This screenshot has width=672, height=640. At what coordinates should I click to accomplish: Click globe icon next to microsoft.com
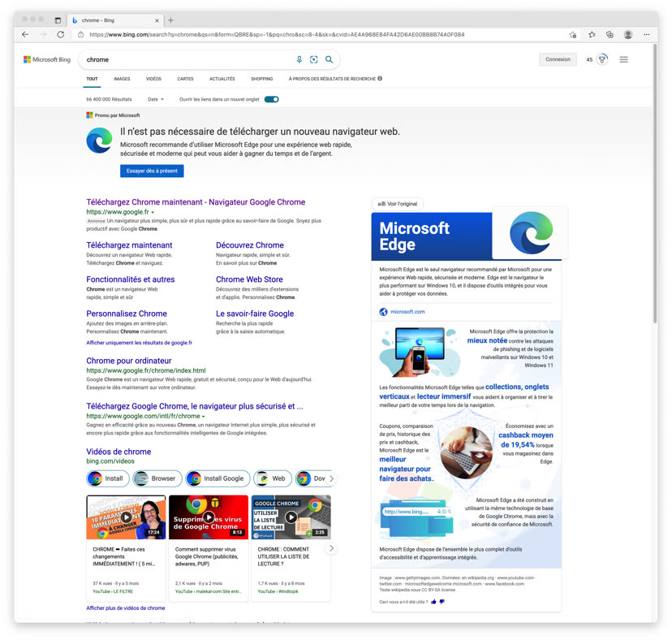(x=383, y=312)
